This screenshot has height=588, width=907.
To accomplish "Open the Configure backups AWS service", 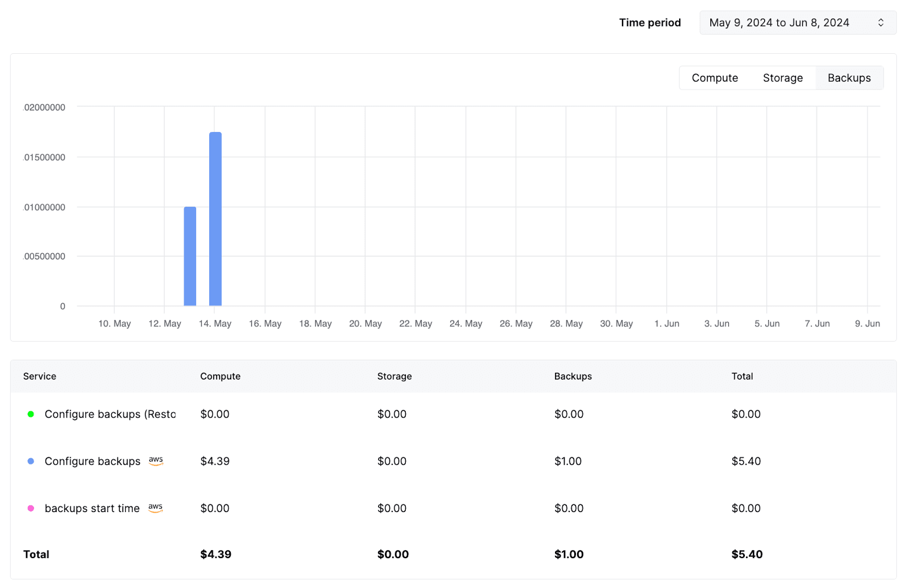I will 92,461.
